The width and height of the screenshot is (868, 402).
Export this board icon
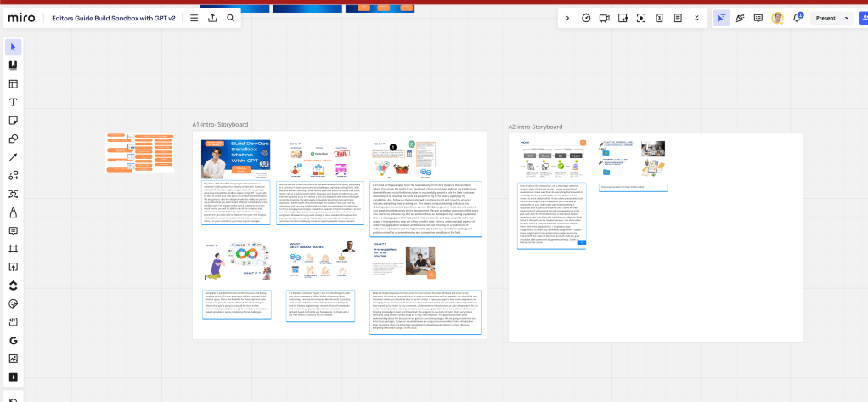[x=212, y=19]
